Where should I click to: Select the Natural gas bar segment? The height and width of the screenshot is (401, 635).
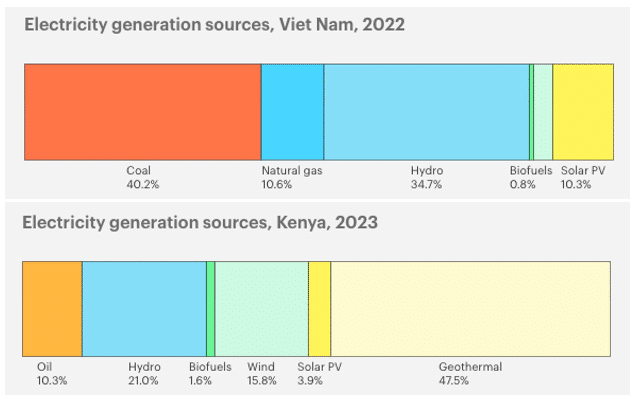(292, 111)
